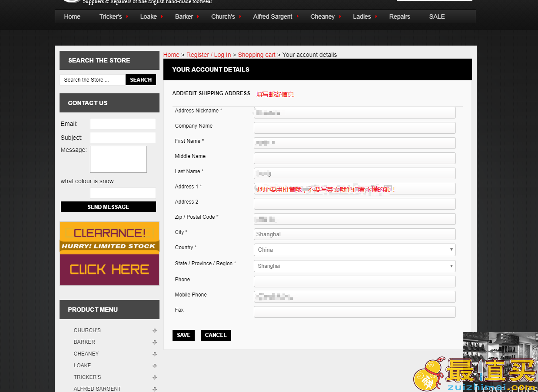Viewport: 538px width, 392px height.
Task: Click the SEND MESSAGE button
Action: click(x=108, y=207)
